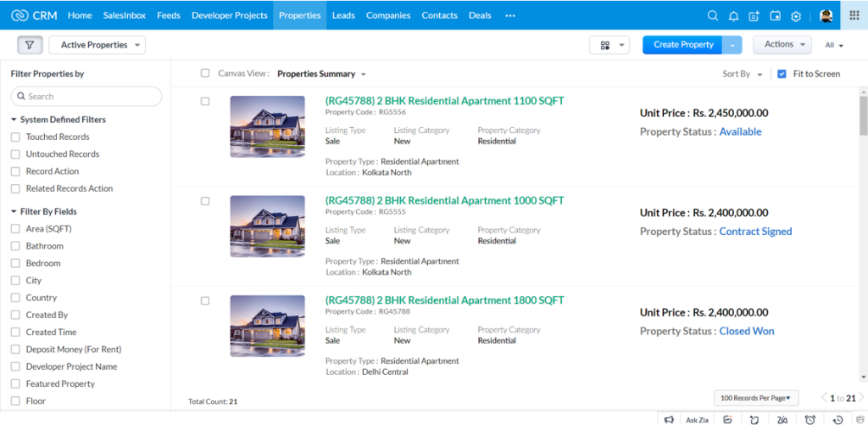Screen dimensions: 868x425
Task: Tick the Bedroom field filter checkbox
Action: 15,263
